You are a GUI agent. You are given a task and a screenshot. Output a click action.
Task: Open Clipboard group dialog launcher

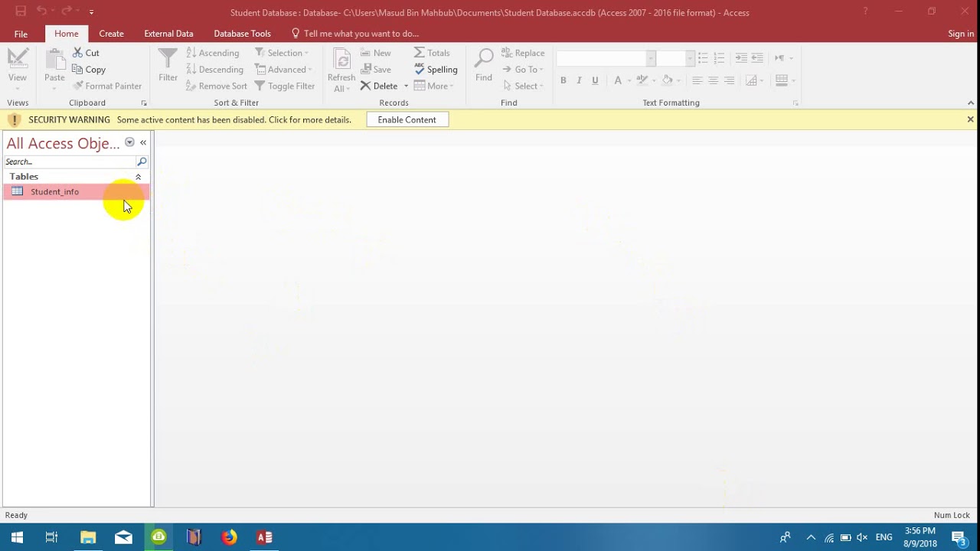[144, 103]
